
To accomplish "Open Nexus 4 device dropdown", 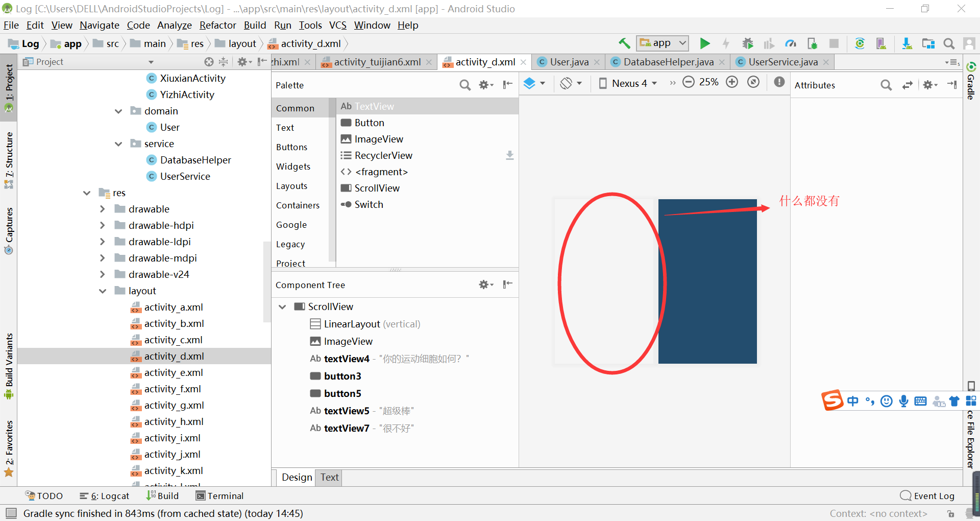I will coord(627,83).
